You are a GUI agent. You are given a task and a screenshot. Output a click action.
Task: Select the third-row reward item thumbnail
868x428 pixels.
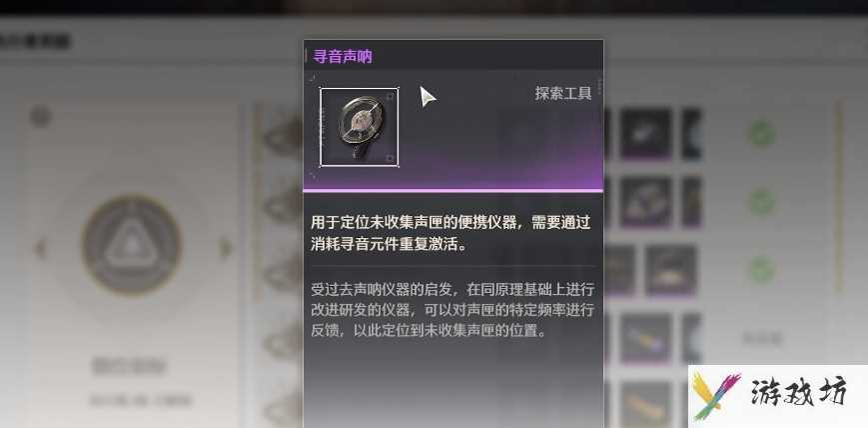[x=670, y=270]
